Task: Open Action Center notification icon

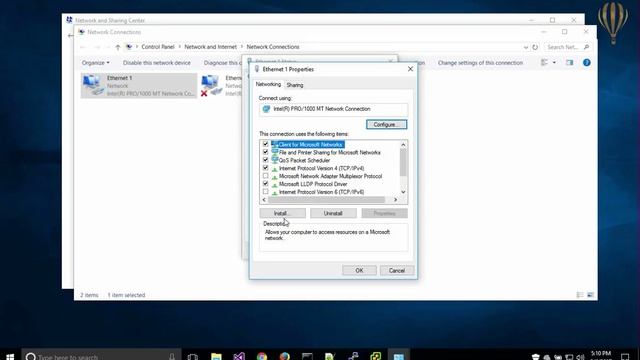Action: [x=625, y=356]
